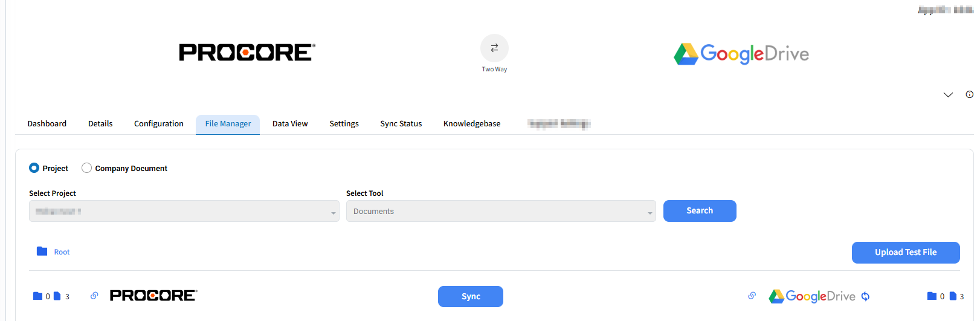Click the refresh icon next to Google Drive

coord(865,296)
